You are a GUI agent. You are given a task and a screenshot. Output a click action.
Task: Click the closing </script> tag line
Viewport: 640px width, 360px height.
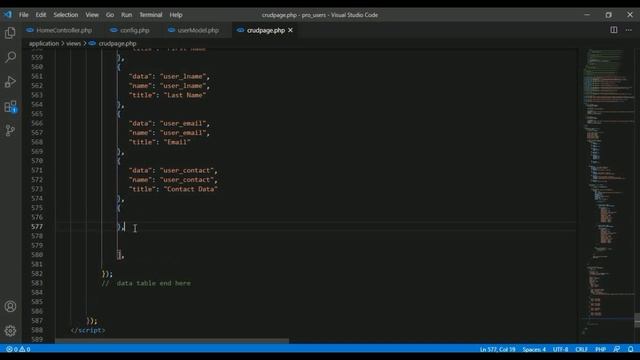88,330
